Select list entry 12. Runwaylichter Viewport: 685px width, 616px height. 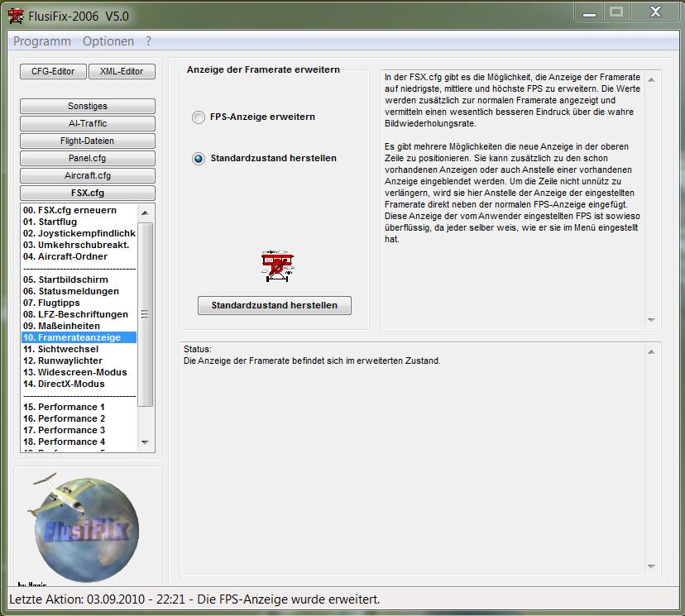(79, 361)
